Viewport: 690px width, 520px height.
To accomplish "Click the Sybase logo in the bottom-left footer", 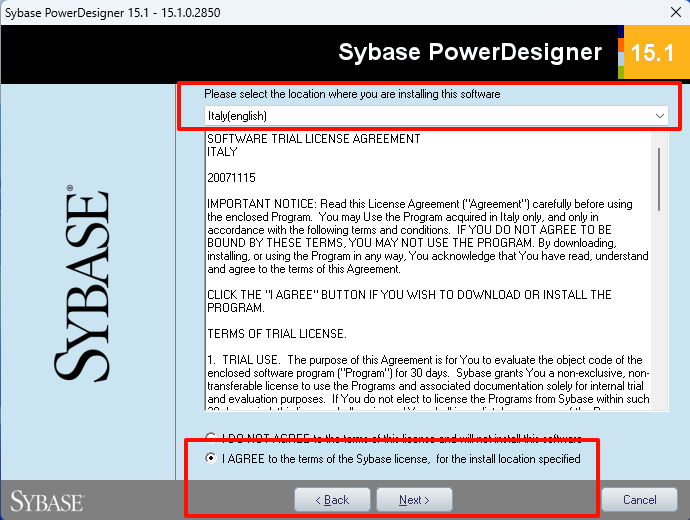I will pos(47,501).
